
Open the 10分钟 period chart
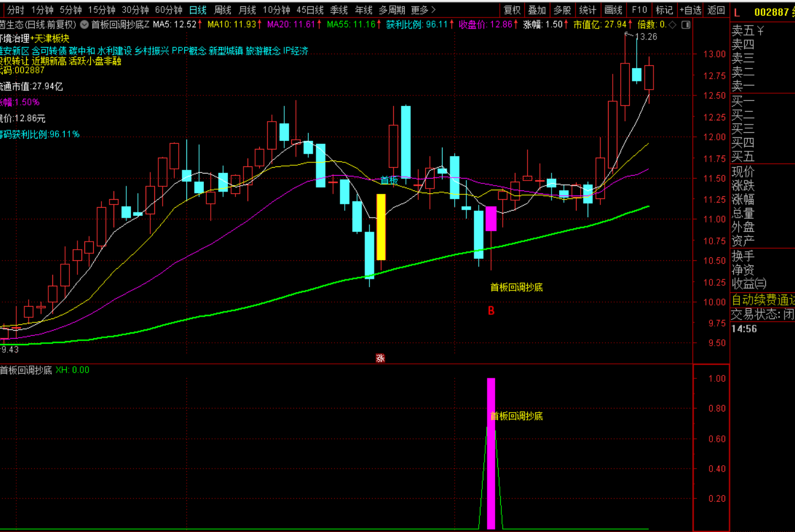(277, 10)
